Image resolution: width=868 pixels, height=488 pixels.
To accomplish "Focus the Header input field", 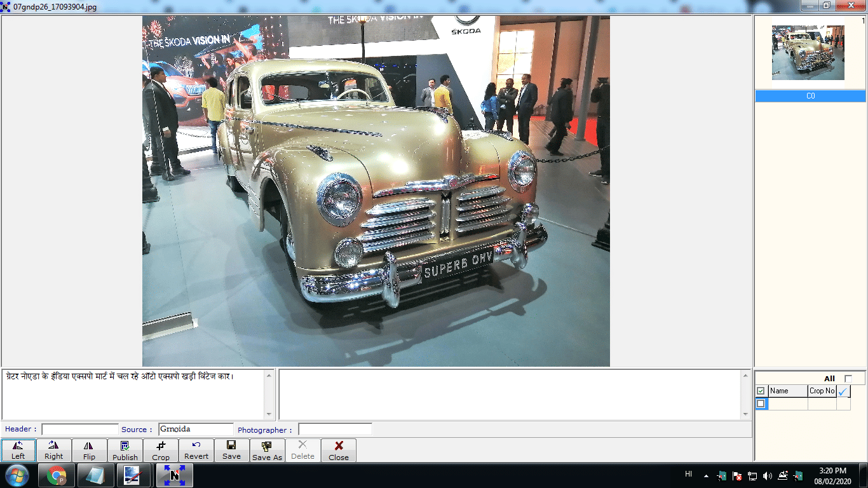I will [80, 430].
